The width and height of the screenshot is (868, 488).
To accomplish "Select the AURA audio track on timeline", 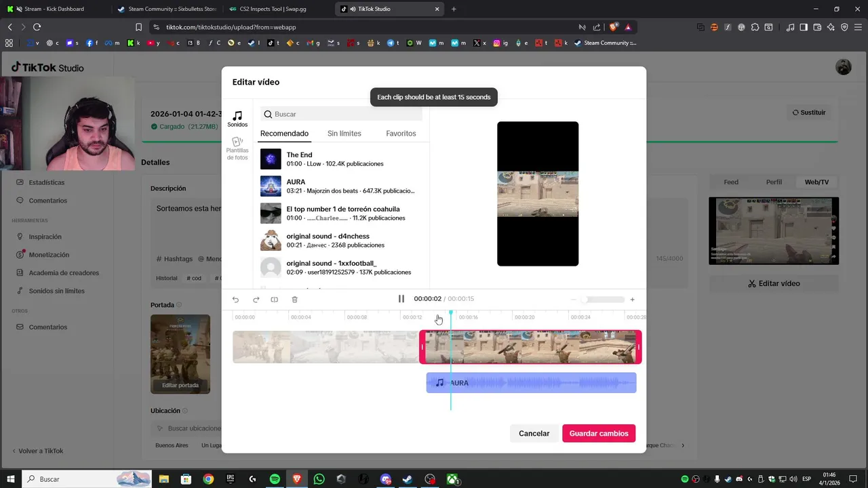I will 531,383.
